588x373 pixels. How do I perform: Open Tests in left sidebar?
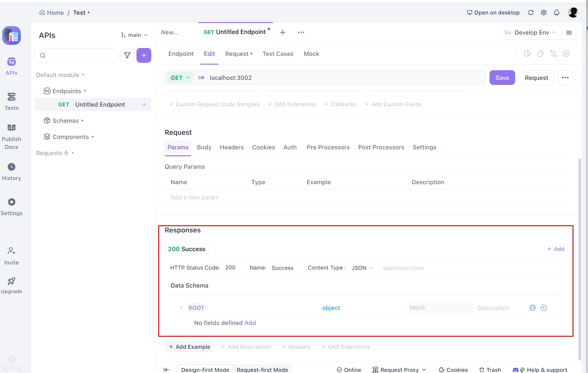[11, 101]
